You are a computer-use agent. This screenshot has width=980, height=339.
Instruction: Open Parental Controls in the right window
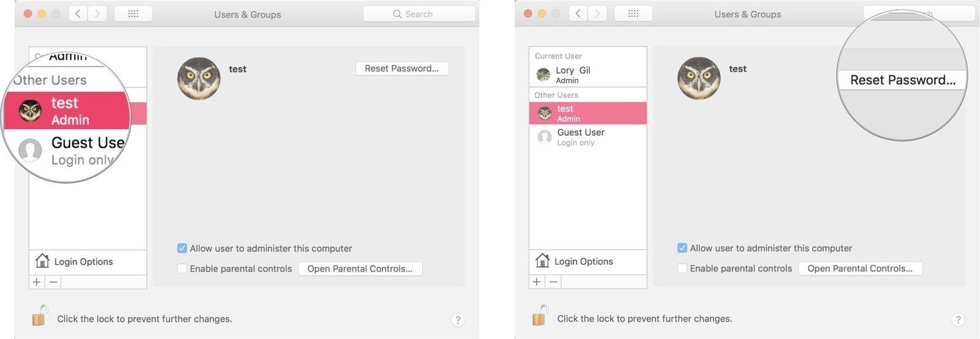[860, 269]
